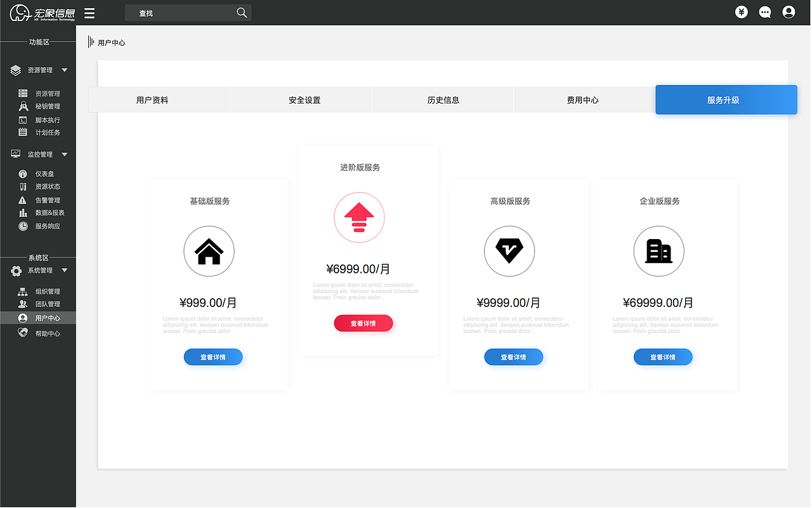The width and height of the screenshot is (812, 508).
Task: Switch to the 用户资料 tab
Action: coord(159,100)
